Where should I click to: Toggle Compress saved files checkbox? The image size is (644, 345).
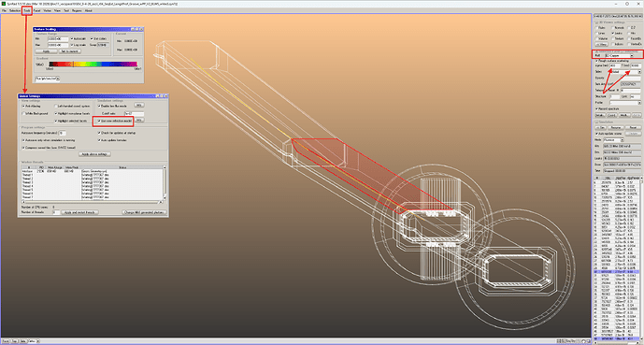click(x=23, y=147)
